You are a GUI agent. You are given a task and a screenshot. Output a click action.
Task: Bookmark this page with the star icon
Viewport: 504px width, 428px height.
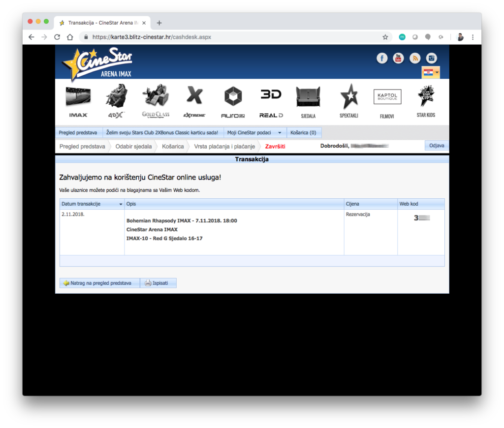385,37
